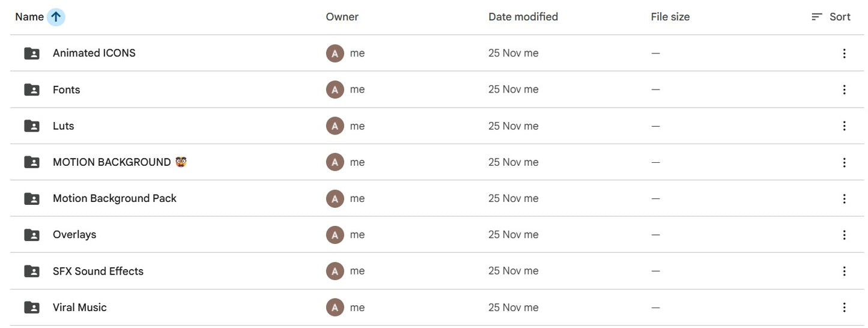The width and height of the screenshot is (868, 328).
Task: Click the Animated ICONS shared folder icon
Action: click(32, 53)
